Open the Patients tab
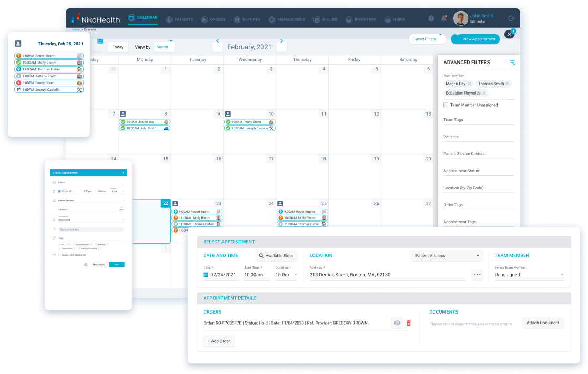The height and width of the screenshot is (374, 588). tap(179, 19)
